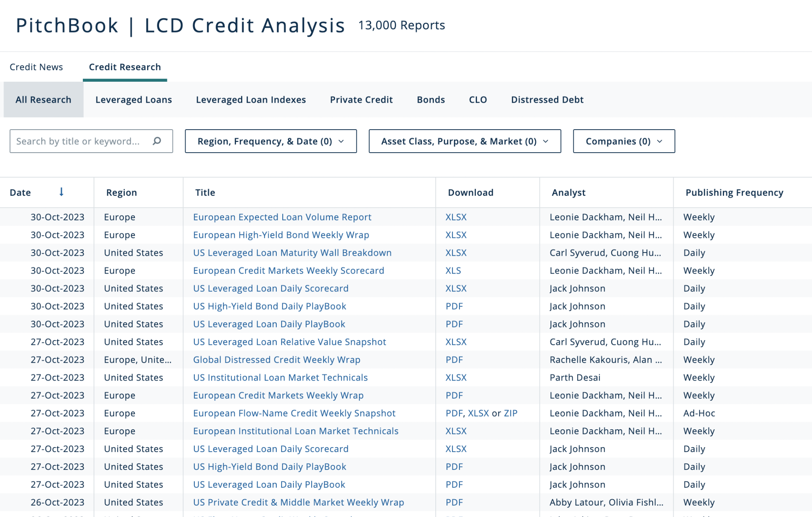Open the Bonds category
The height and width of the screenshot is (517, 812).
[x=431, y=100]
